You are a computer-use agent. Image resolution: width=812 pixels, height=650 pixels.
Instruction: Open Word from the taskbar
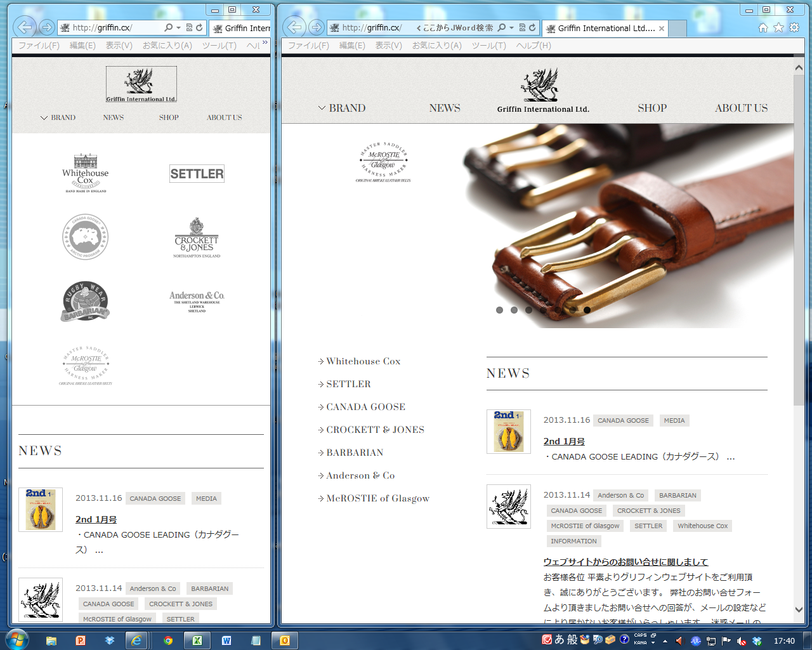point(226,640)
